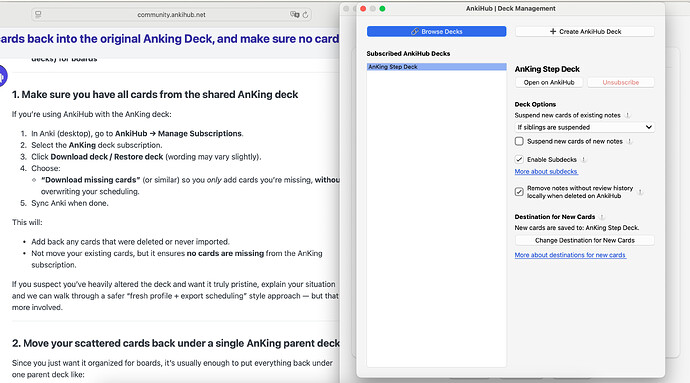Click the AnKing Step Deck heading in details panel
This screenshot has width=690, height=383.
[x=547, y=69]
